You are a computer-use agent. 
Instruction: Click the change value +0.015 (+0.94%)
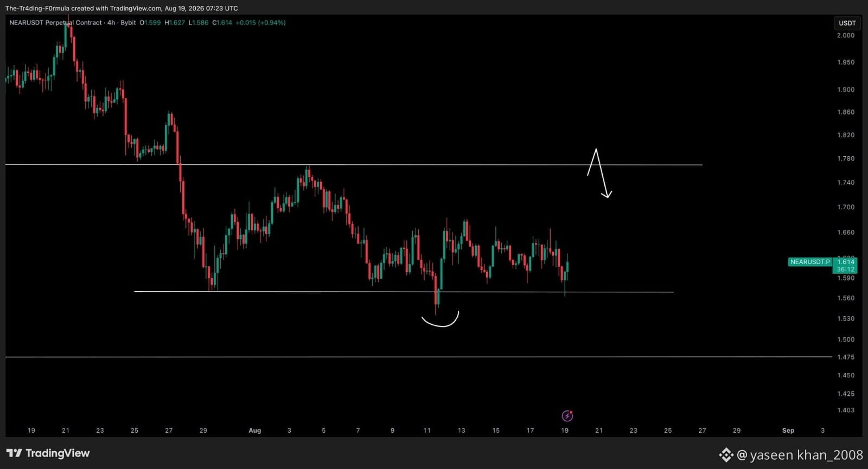(260, 23)
